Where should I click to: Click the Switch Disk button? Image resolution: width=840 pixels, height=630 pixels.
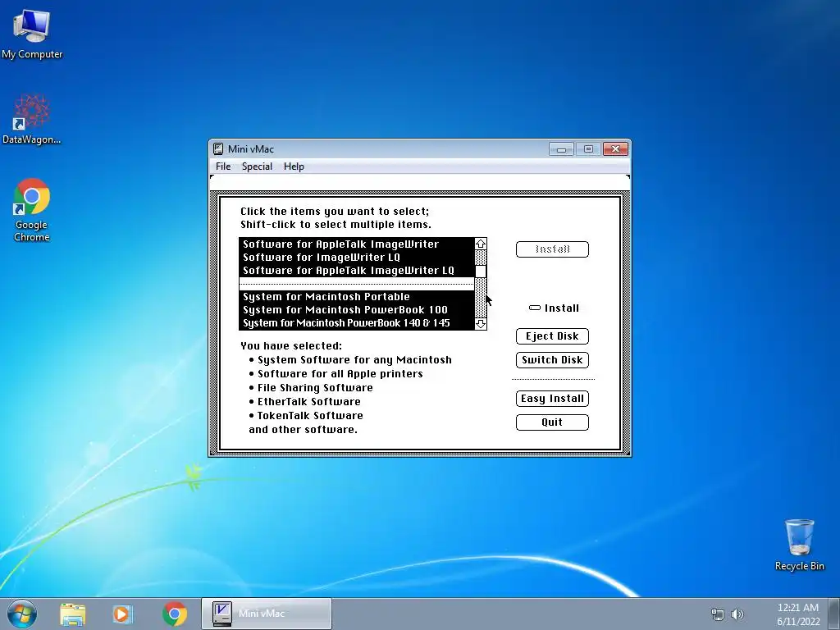click(552, 360)
